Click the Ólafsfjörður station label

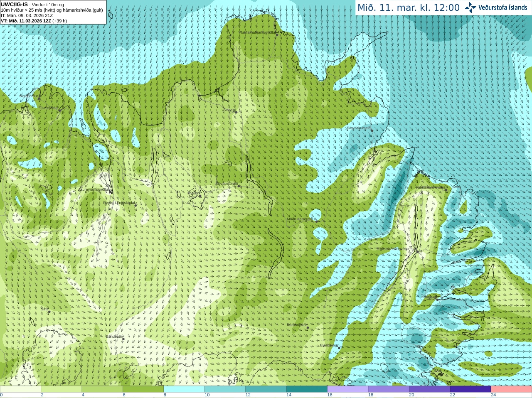tap(49, 108)
